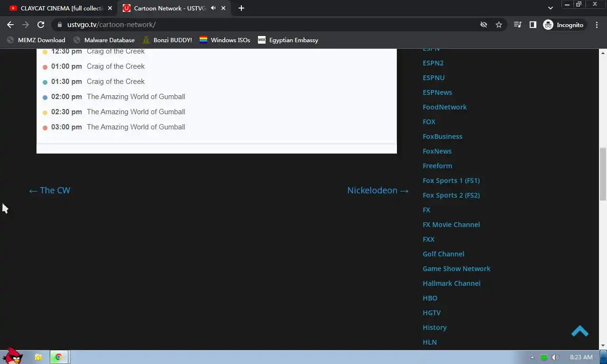Select the 02:00 pm Amazing World of Gumball entry
Viewport: 607px width, 364px height.
pyautogui.click(x=114, y=97)
